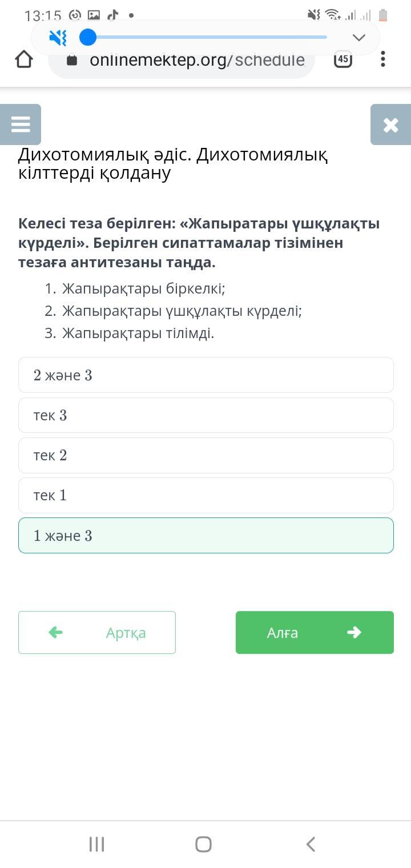The width and height of the screenshot is (411, 868).
Task: Move the volume slider knob
Action: coord(88,38)
